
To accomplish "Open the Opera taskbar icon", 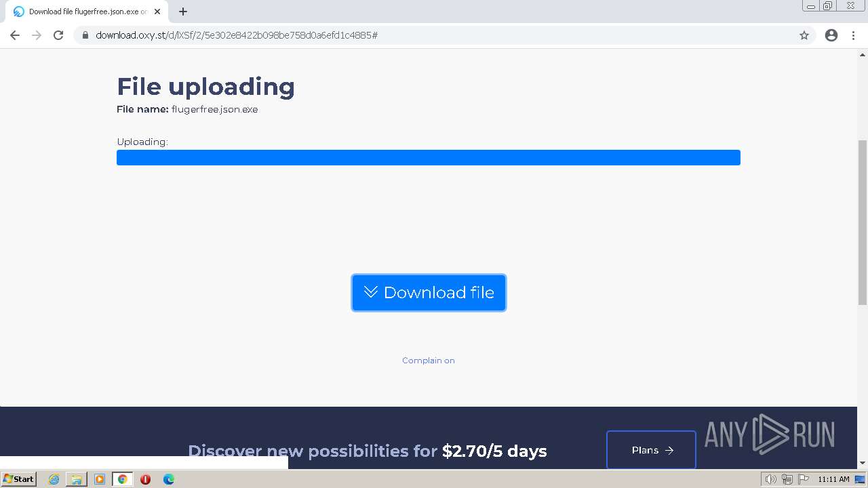I will click(146, 479).
